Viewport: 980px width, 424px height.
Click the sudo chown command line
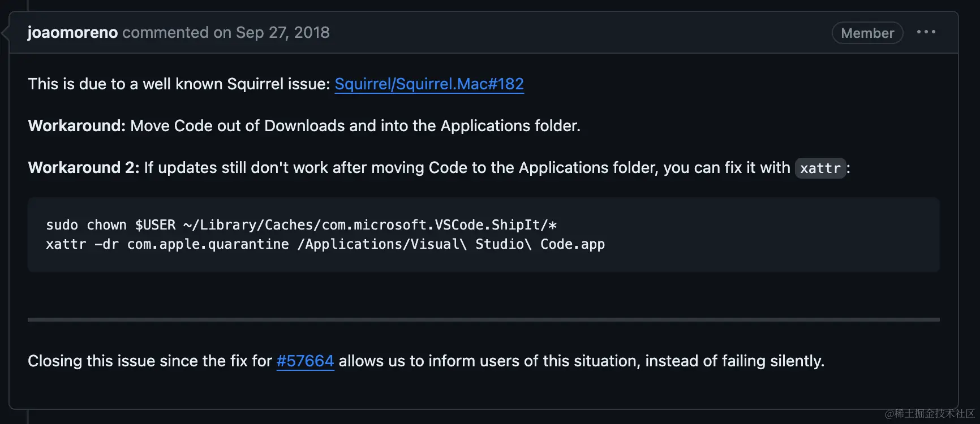[x=301, y=225]
